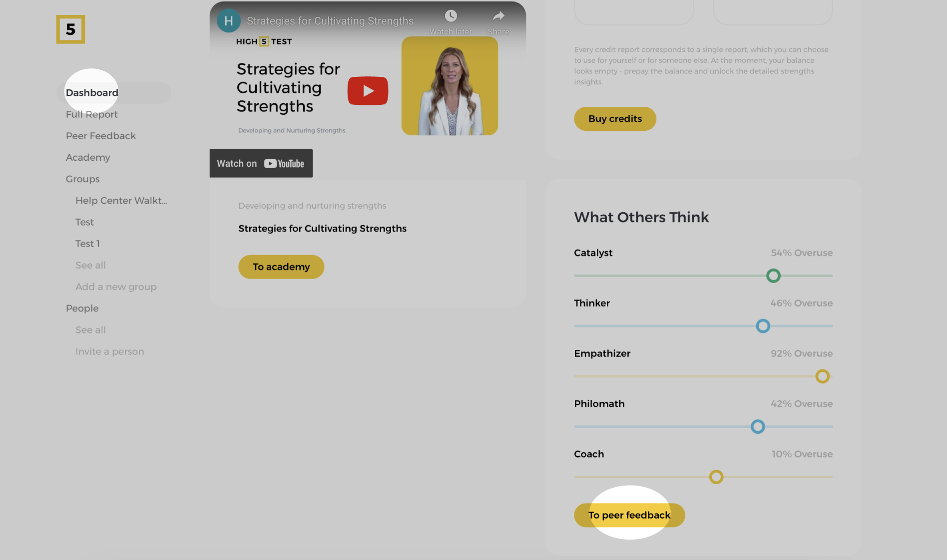Select the Help Center Walkthrough group
The image size is (947, 560).
click(x=121, y=201)
